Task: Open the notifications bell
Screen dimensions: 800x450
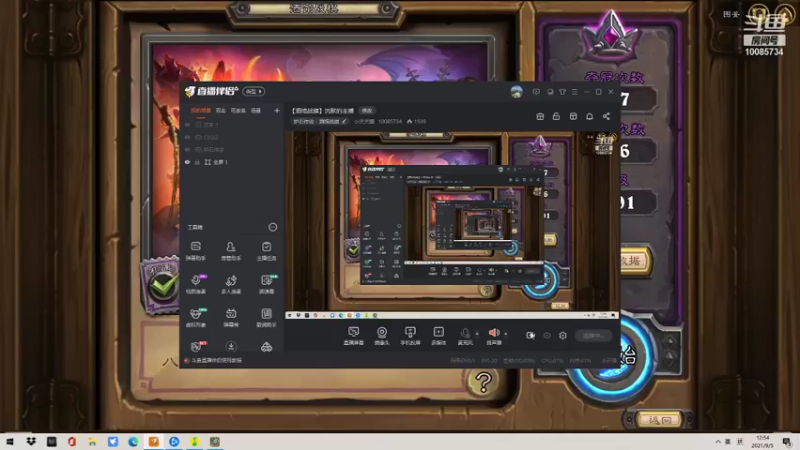Action: (589, 116)
